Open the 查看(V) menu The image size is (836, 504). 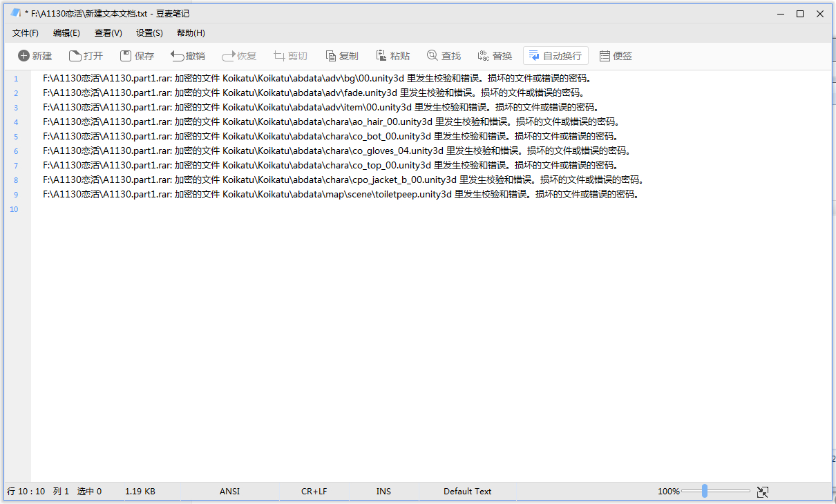click(108, 33)
